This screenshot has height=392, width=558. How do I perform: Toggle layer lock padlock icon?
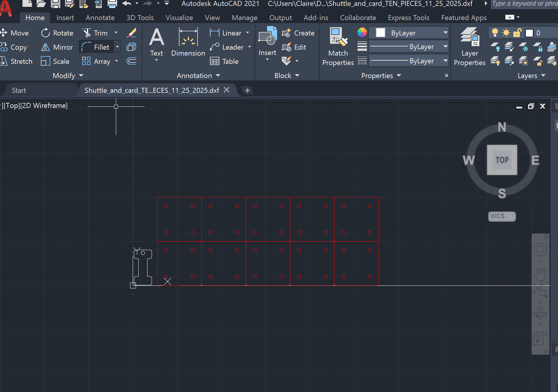pos(517,33)
